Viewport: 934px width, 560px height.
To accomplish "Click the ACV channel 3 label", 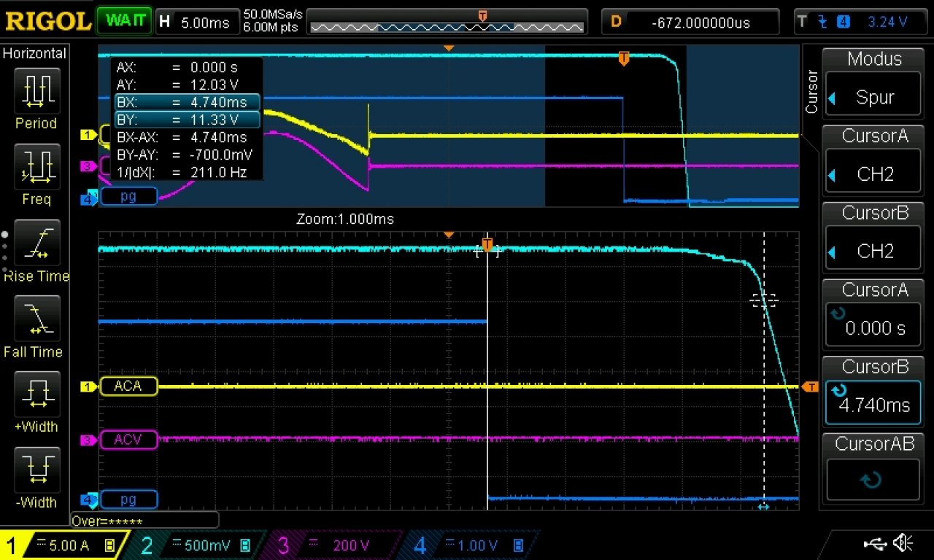I will click(x=128, y=440).
